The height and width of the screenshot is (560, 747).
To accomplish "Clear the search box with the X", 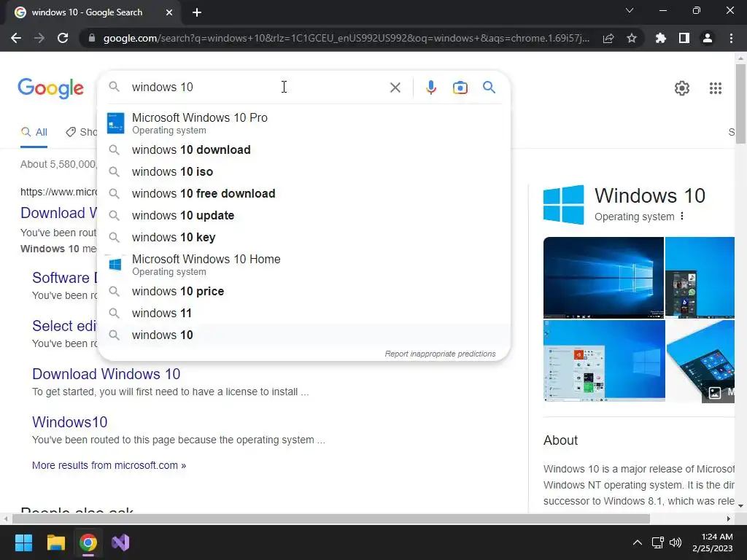I will coord(395,87).
